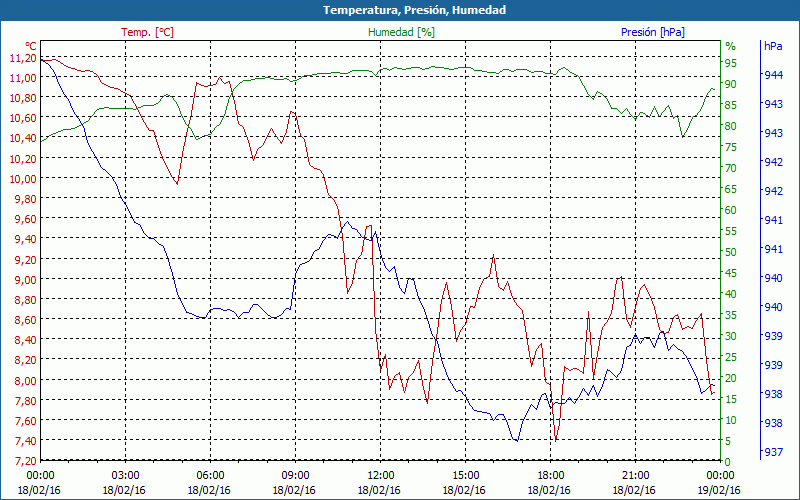The height and width of the screenshot is (500, 800).
Task: Click the "19/02/16" date label
Action: click(x=719, y=490)
